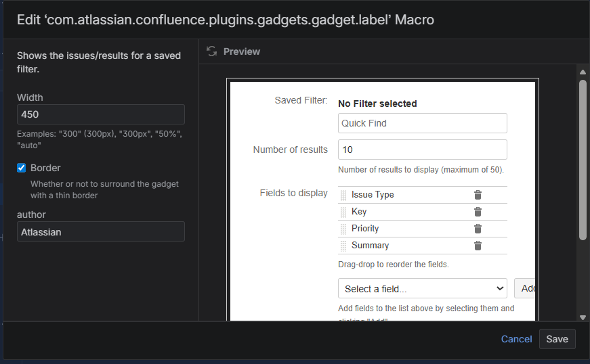Remove the Key field via trash icon

pyautogui.click(x=478, y=212)
